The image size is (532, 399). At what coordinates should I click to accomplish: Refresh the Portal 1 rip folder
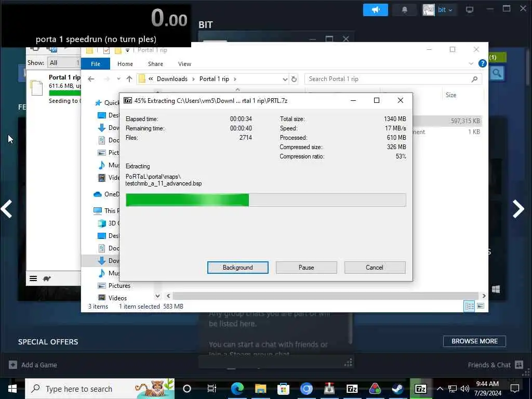coord(294,79)
